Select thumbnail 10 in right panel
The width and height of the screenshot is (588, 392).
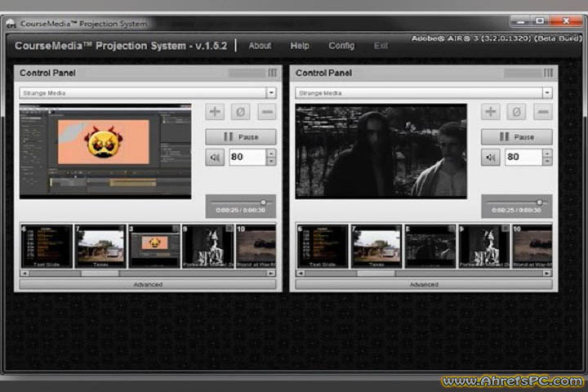click(x=532, y=247)
